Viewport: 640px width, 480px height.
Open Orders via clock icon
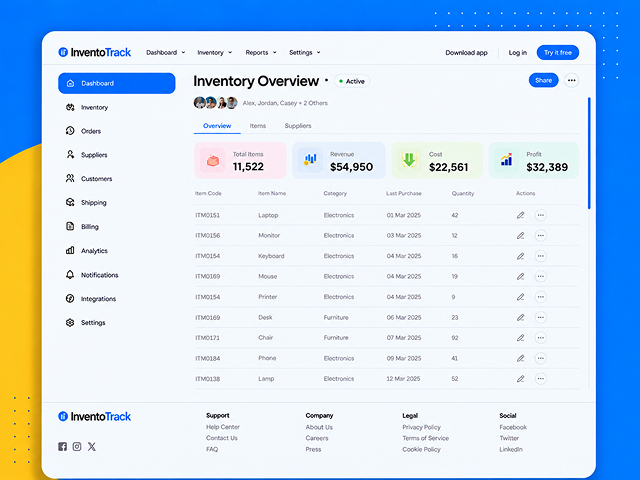(70, 131)
